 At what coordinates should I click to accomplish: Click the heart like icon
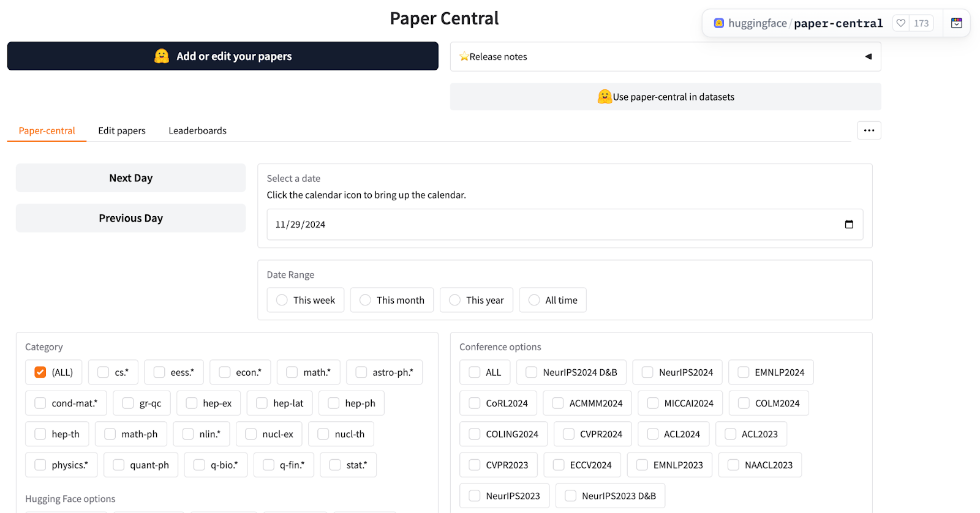[x=900, y=23]
